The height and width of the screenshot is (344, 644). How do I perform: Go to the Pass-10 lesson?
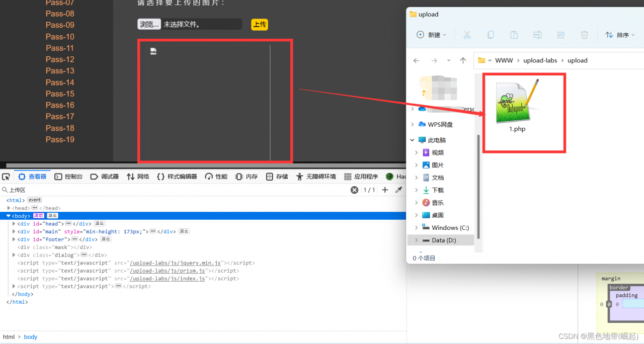pyautogui.click(x=60, y=37)
